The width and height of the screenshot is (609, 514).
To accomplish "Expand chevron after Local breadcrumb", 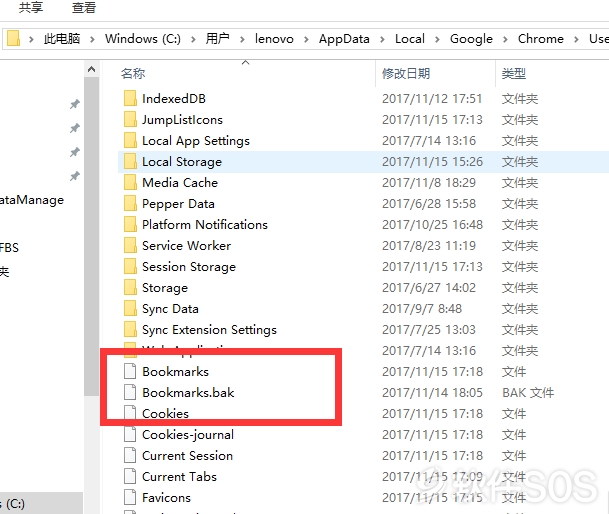I will point(437,39).
